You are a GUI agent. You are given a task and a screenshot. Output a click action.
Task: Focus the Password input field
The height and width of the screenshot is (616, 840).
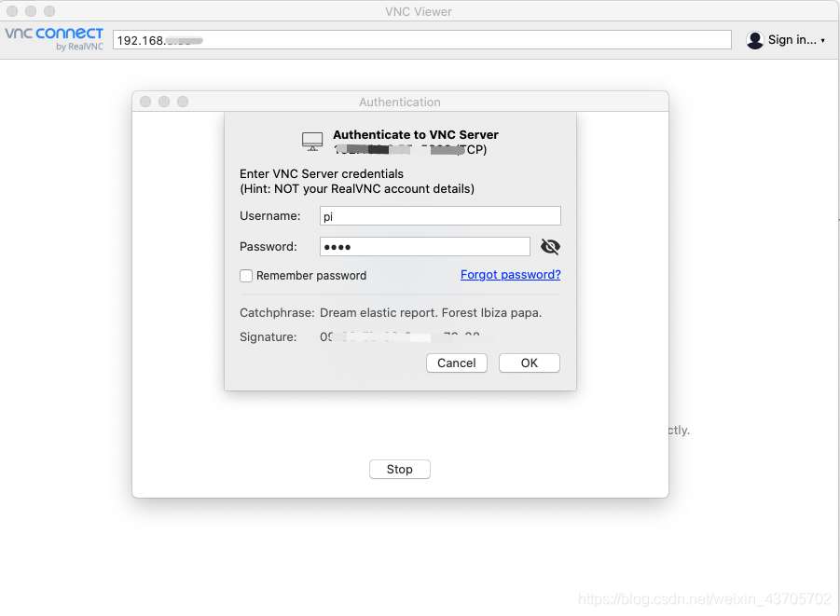coord(425,246)
